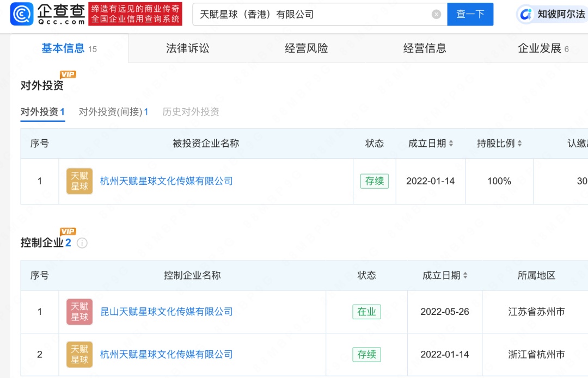Click the 天赋星球 logo of 杭州天赋星球文化传媒有限公司

pyautogui.click(x=79, y=181)
